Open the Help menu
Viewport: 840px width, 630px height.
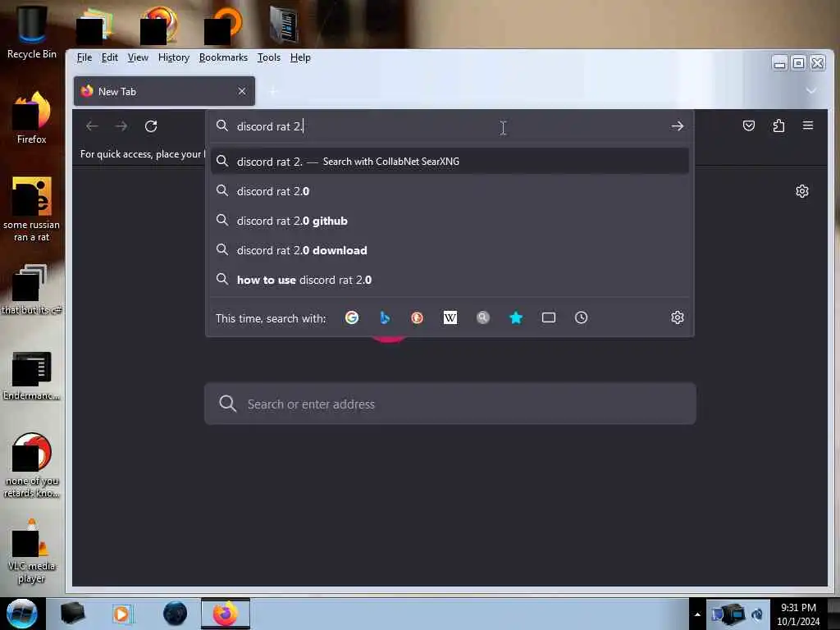[300, 57]
